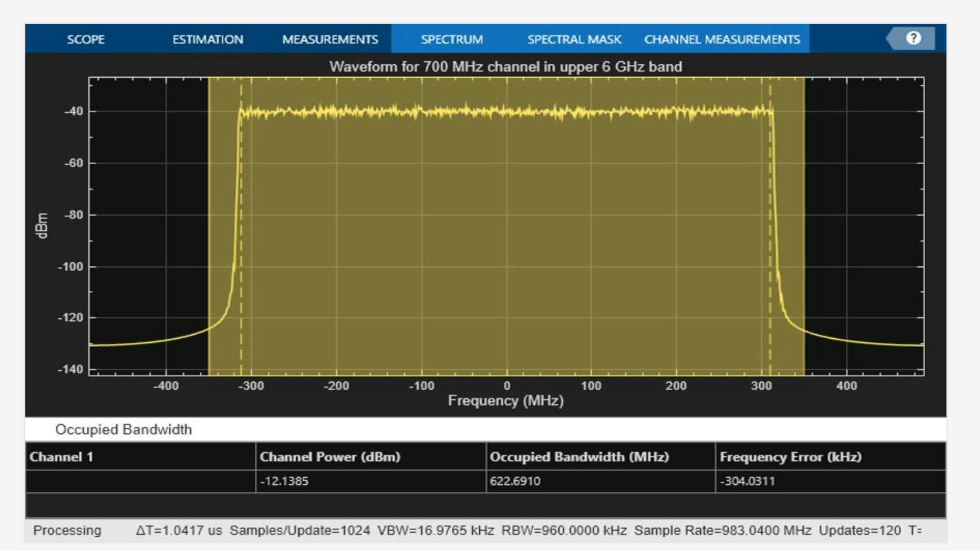Click the Frequency Error (kHz) header

tap(790, 457)
